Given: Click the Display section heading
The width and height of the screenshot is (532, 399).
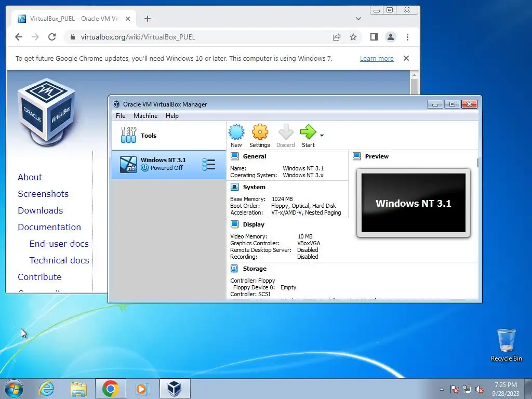Looking at the screenshot, I should pyautogui.click(x=254, y=224).
